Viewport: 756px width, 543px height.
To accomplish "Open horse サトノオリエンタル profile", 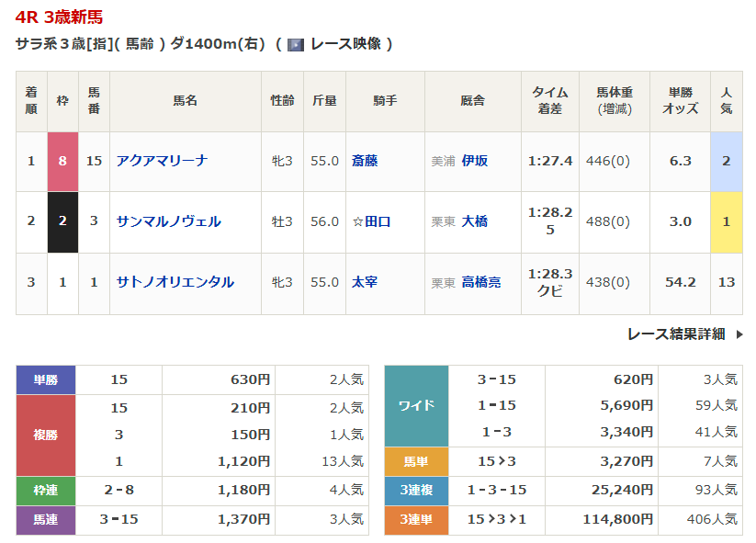I will (x=175, y=282).
